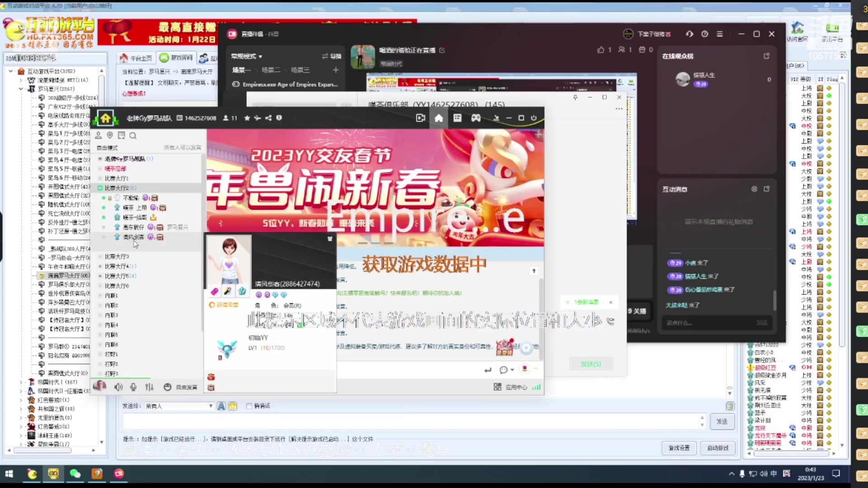This screenshot has width=868, height=488.
Task: Select the 嘆茶总部 channel
Action: tap(115, 169)
